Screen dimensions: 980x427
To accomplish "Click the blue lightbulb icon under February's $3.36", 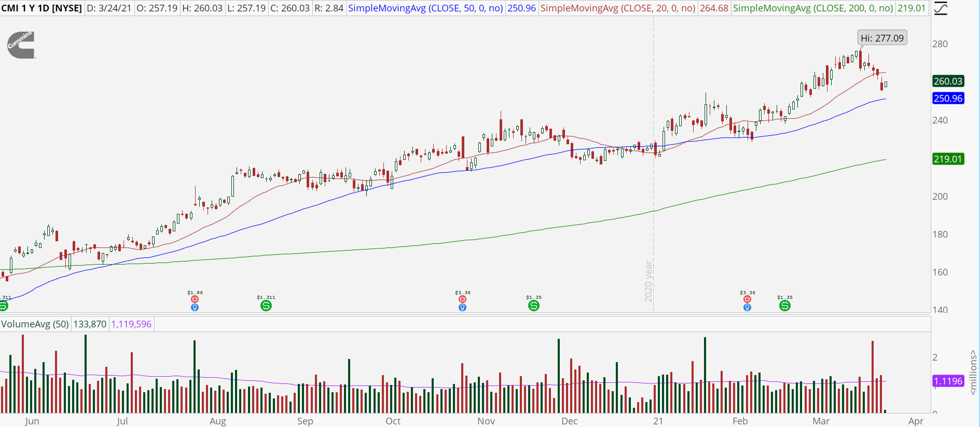I will [747, 307].
